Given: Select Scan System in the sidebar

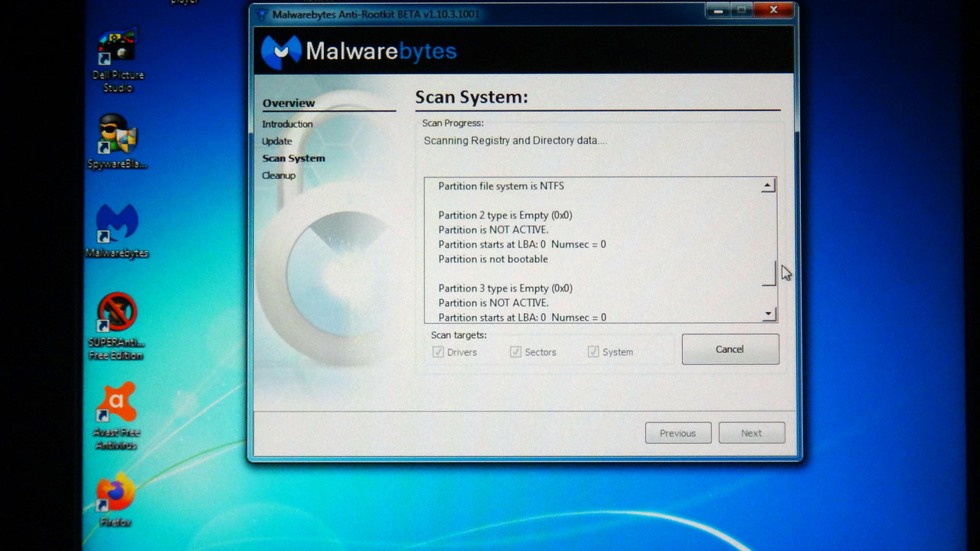Looking at the screenshot, I should 293,158.
